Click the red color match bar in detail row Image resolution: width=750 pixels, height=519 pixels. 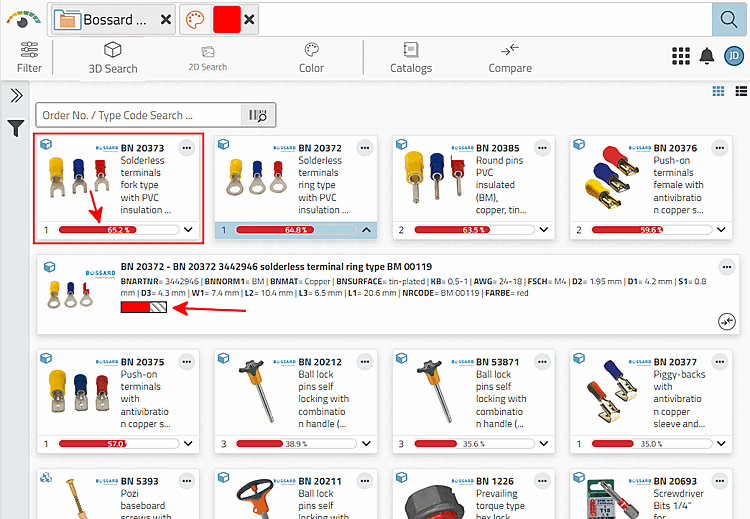[143, 307]
